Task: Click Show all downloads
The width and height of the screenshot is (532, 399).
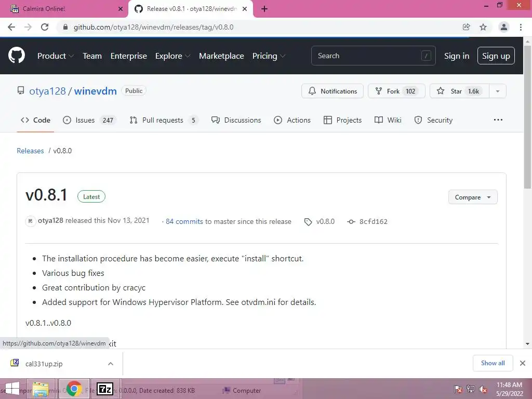Action: tap(493, 363)
